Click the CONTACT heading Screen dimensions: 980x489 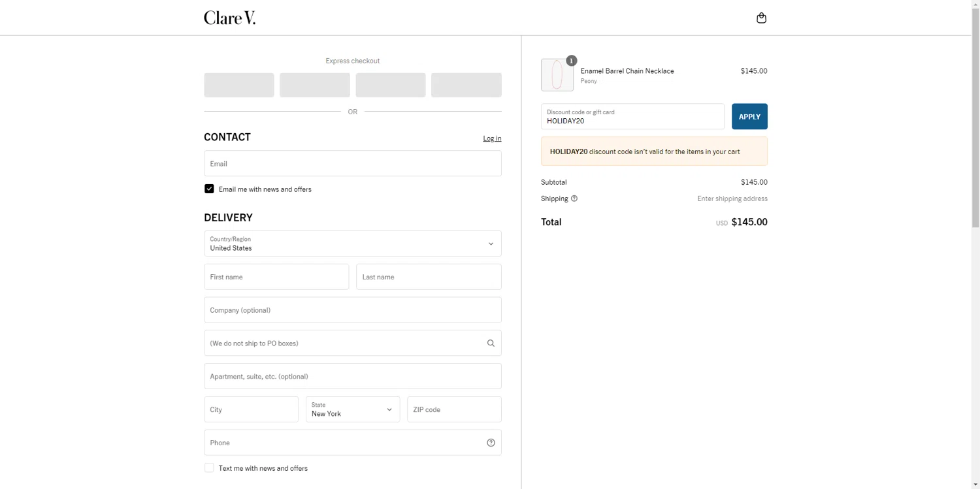click(x=227, y=137)
